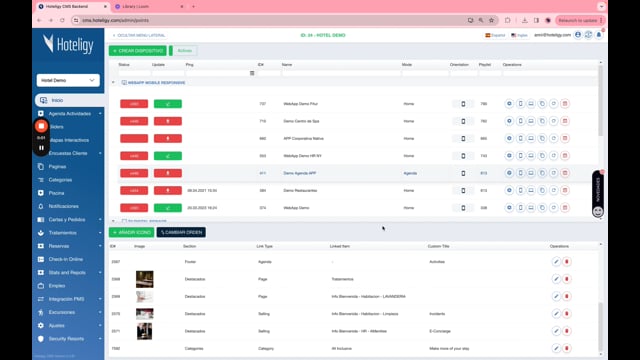
Task: Click Añadir Icono button
Action: coord(131,232)
